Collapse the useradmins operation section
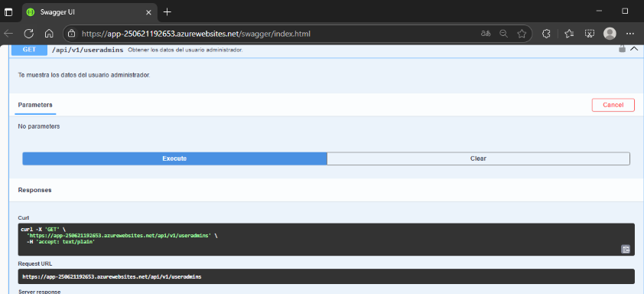The height and width of the screenshot is (294, 644). click(x=634, y=48)
